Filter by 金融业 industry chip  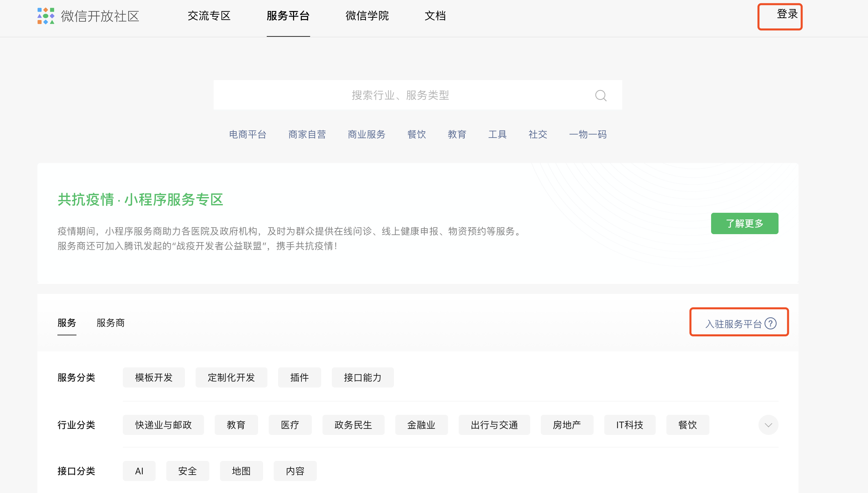click(421, 425)
